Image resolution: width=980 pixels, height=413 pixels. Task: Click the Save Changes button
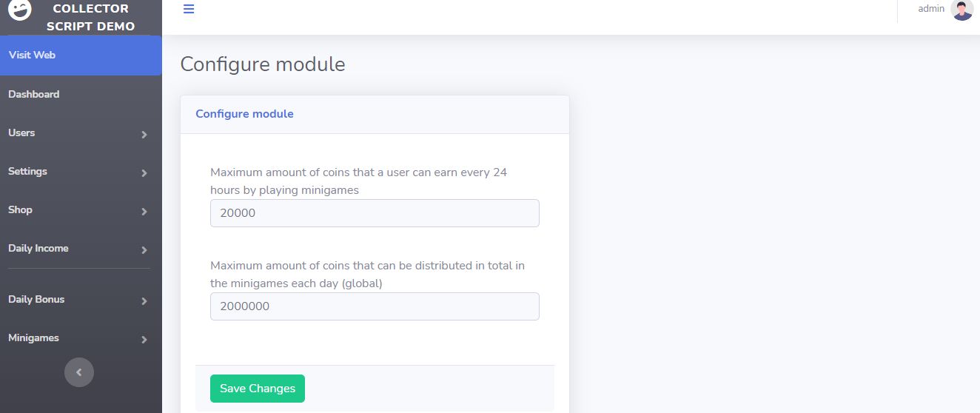click(258, 389)
